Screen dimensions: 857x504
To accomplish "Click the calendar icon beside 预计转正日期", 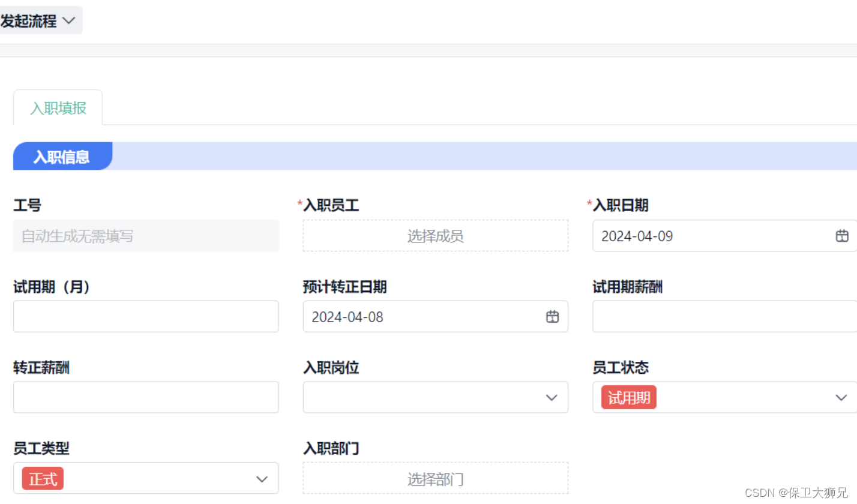I will click(553, 317).
